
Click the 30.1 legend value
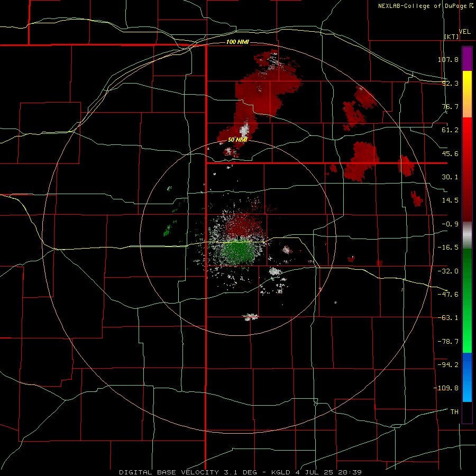pyautogui.click(x=450, y=177)
